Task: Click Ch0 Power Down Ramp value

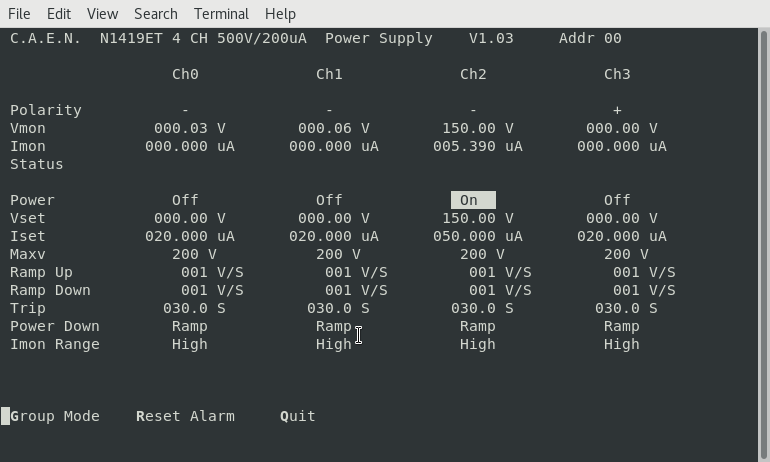Action: point(190,326)
